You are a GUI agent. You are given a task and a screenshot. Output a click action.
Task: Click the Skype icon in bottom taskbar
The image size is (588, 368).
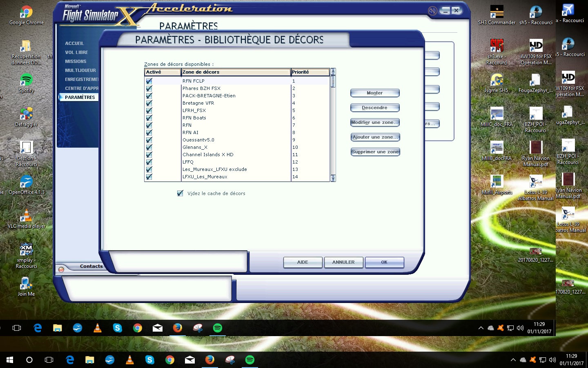point(150,360)
